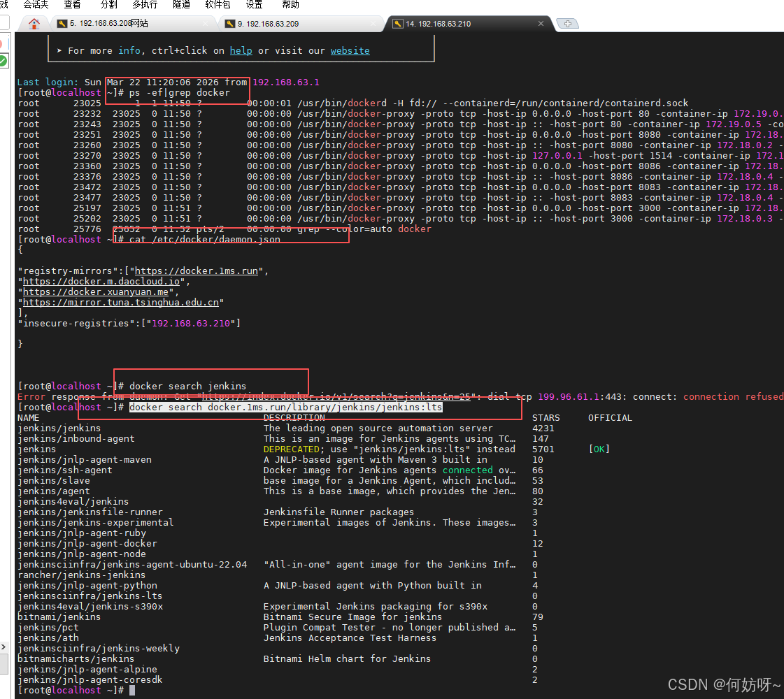Viewport: 784px width, 699px height.
Task: Click the key icon on the 192.168.63.209 tab
Action: [230, 24]
